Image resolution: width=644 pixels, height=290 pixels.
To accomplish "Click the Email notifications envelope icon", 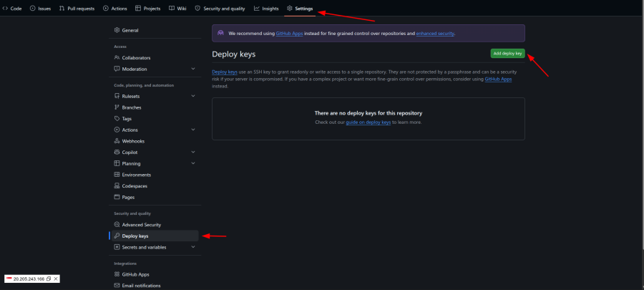I will click(117, 286).
